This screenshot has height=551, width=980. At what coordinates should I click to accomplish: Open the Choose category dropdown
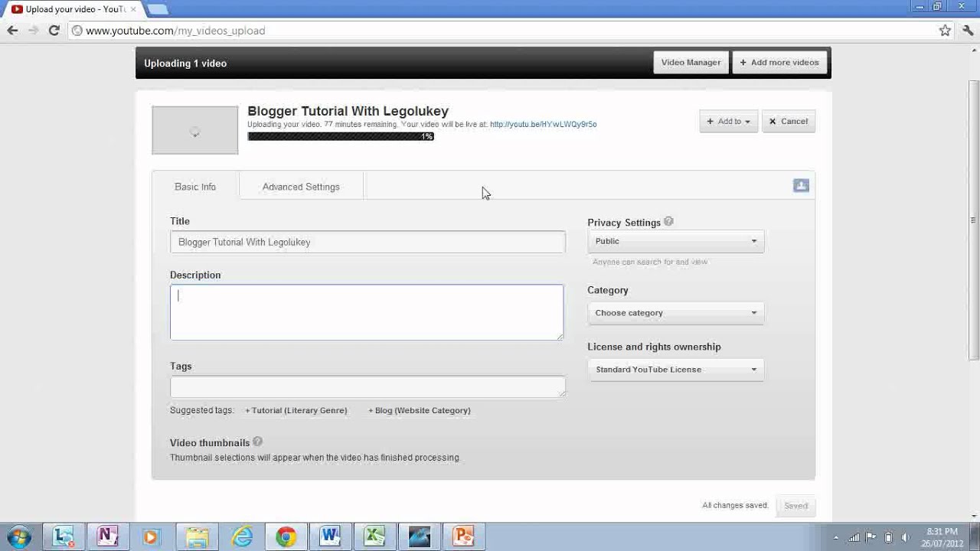(676, 313)
